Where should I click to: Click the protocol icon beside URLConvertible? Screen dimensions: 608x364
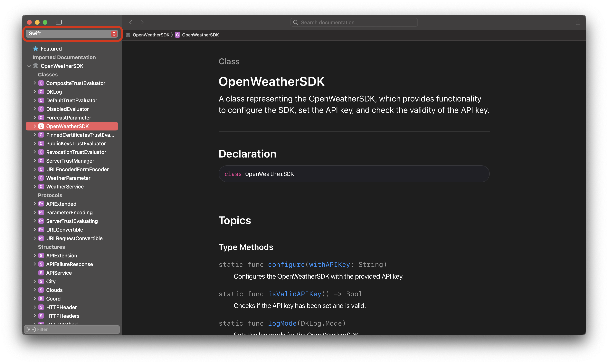click(x=41, y=230)
